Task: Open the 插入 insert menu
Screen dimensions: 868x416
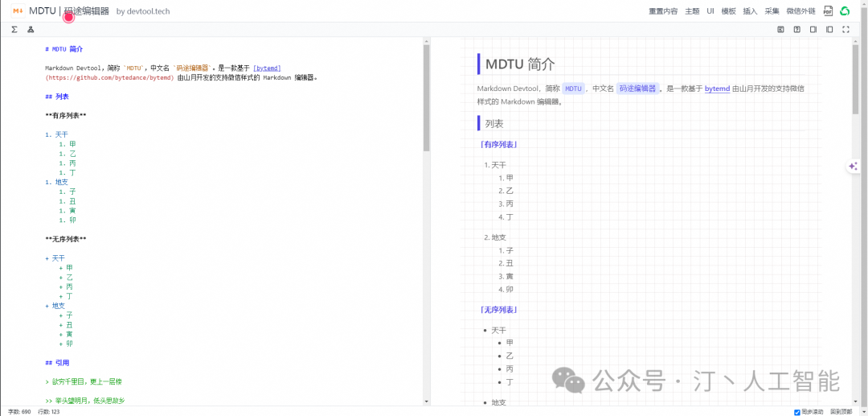Action: click(750, 11)
